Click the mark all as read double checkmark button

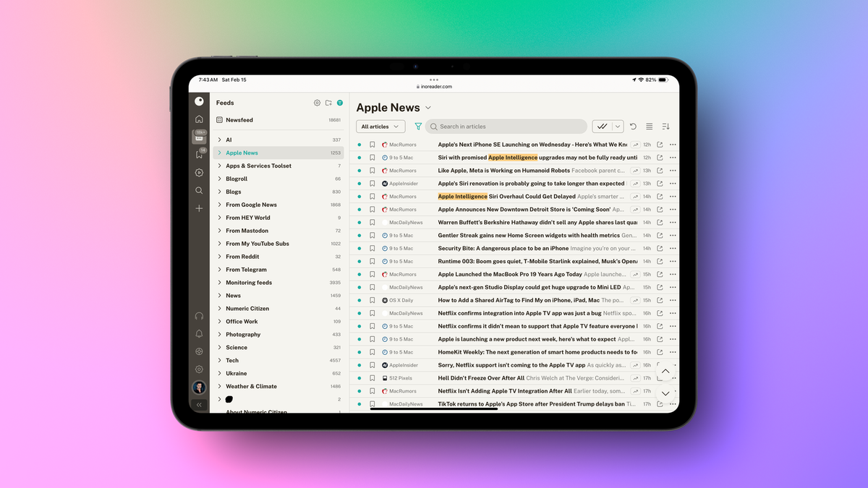[603, 127]
